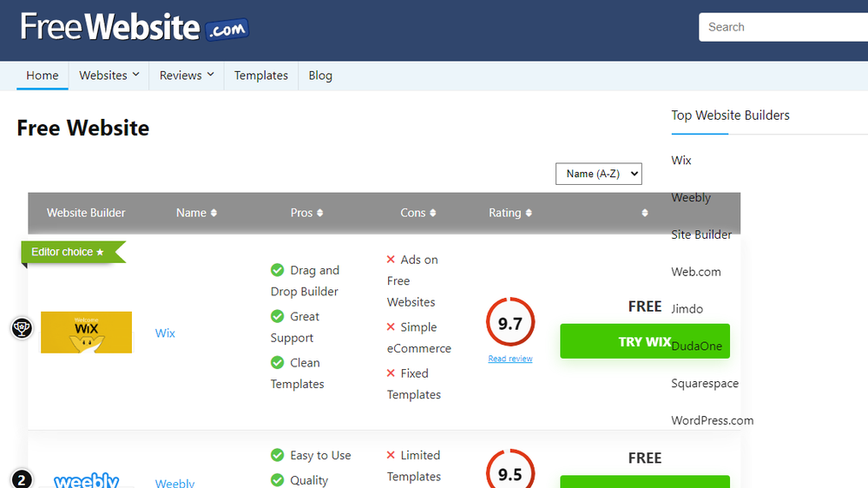The width and height of the screenshot is (868, 488).
Task: Select DudaOne in sidebar list
Action: pyautogui.click(x=696, y=346)
